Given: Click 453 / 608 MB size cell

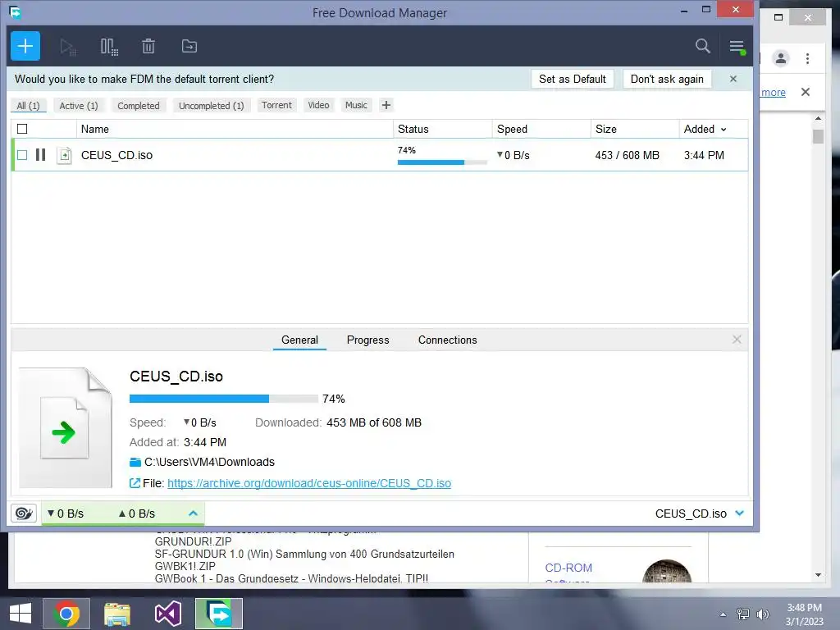Looking at the screenshot, I should 627,155.
